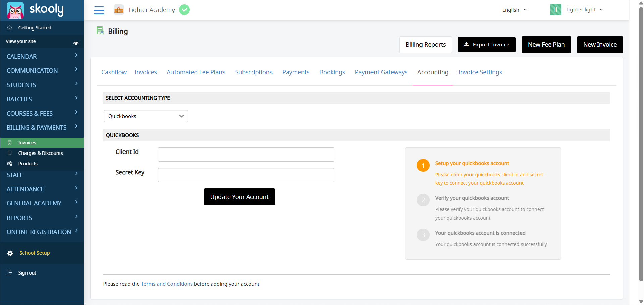Expand the COURSES & FEES section

[x=42, y=113]
